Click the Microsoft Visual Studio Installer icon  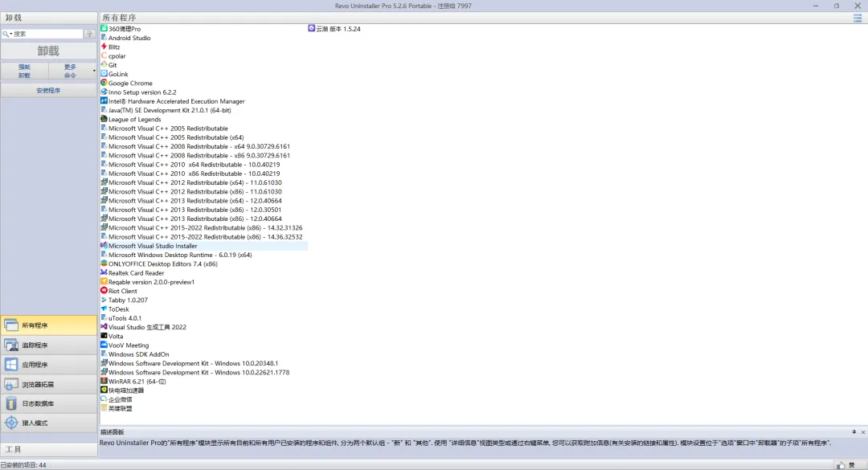(104, 245)
